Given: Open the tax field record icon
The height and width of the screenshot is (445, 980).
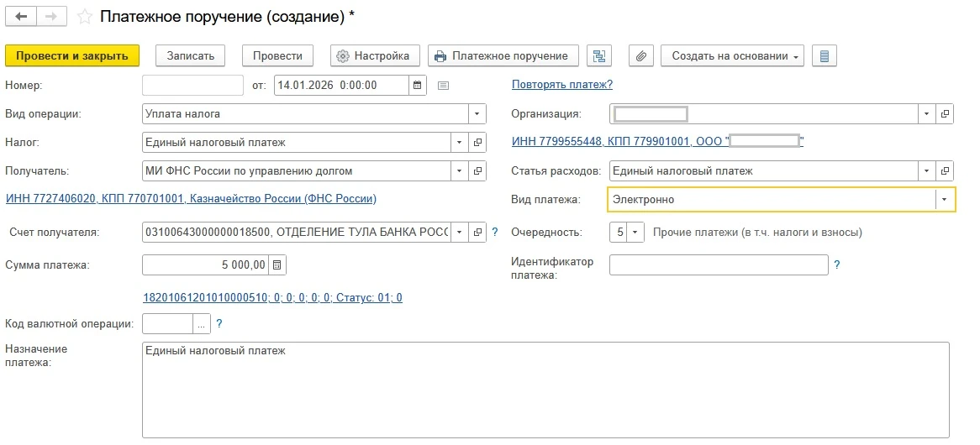Looking at the screenshot, I should pos(477,143).
